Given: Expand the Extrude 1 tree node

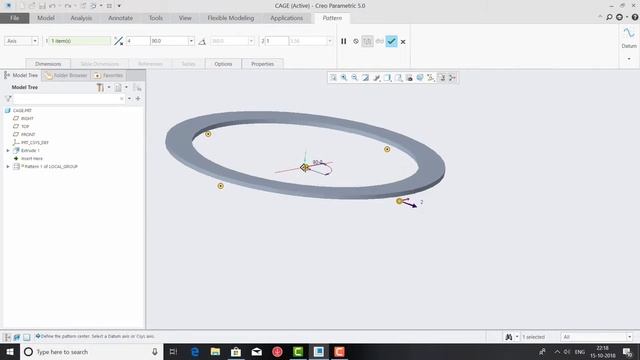Looking at the screenshot, I should coord(8,151).
